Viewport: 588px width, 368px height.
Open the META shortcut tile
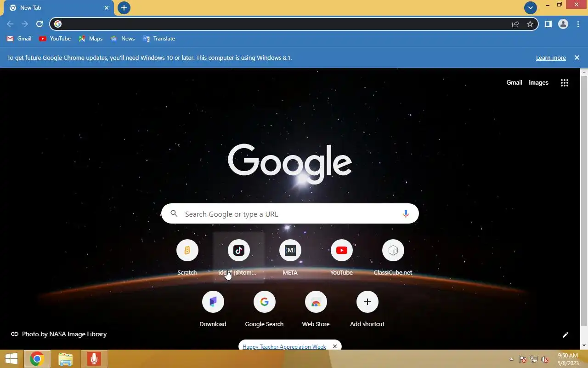[x=290, y=258]
